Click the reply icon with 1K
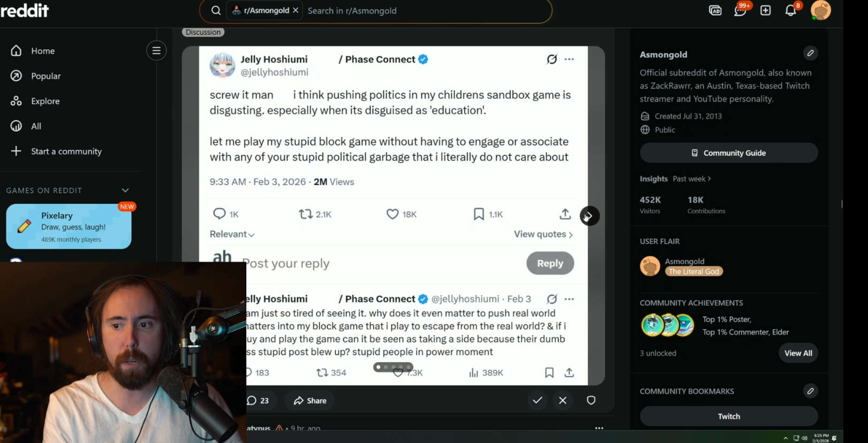868x443 pixels. point(220,214)
